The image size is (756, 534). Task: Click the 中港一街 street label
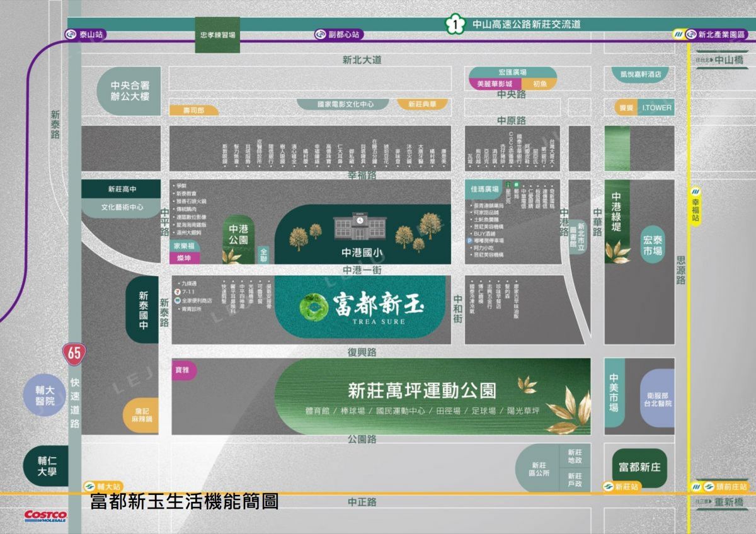point(362,270)
